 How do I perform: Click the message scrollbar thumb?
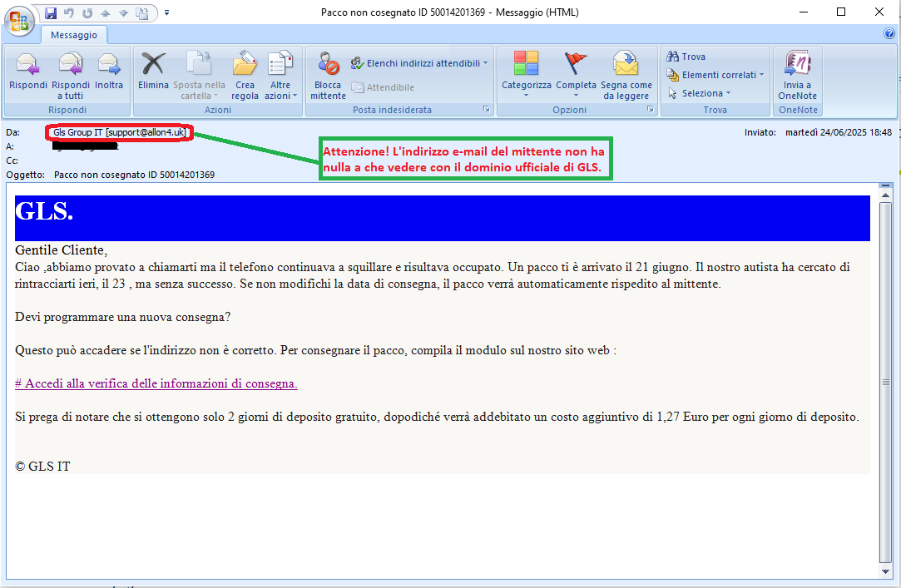885,382
